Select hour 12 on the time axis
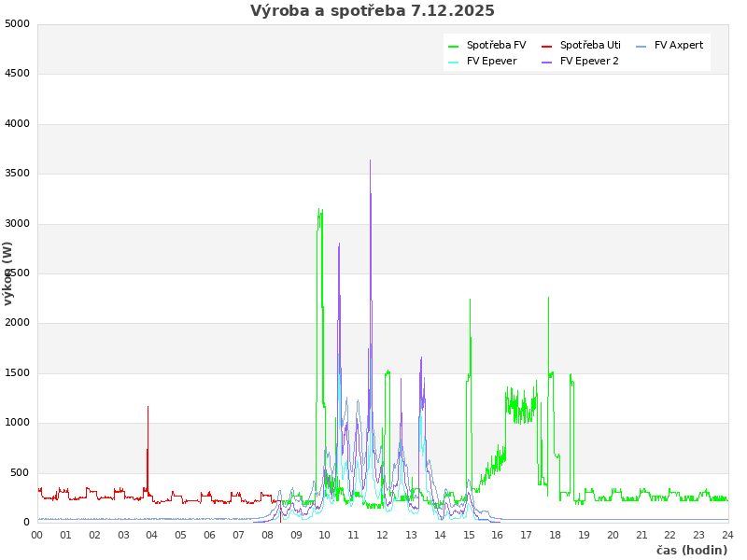 pyautogui.click(x=383, y=535)
